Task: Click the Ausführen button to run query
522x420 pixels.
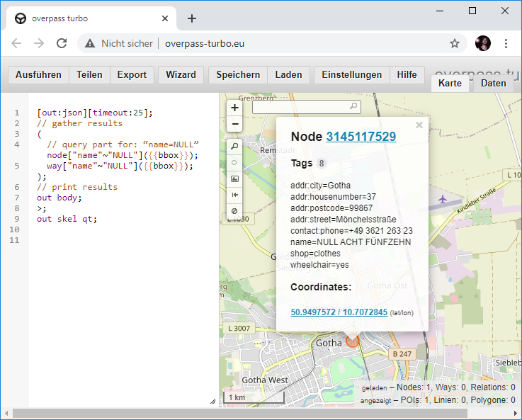Action: coord(38,75)
